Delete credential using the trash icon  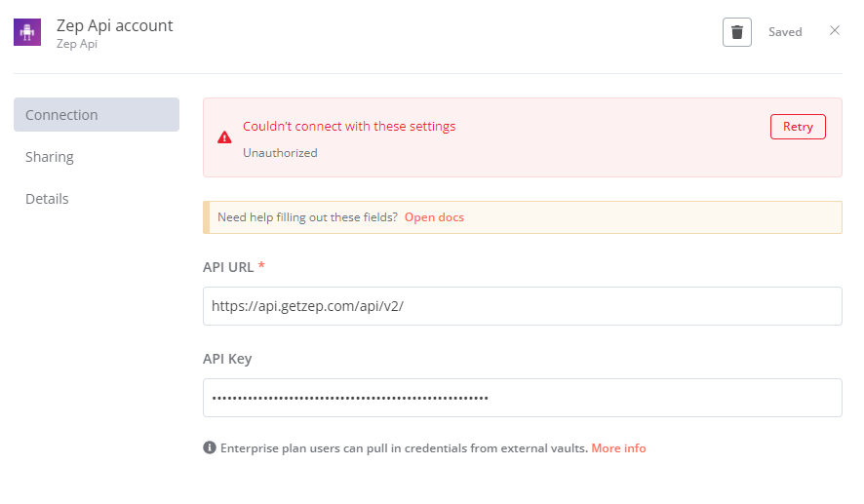[x=737, y=32]
